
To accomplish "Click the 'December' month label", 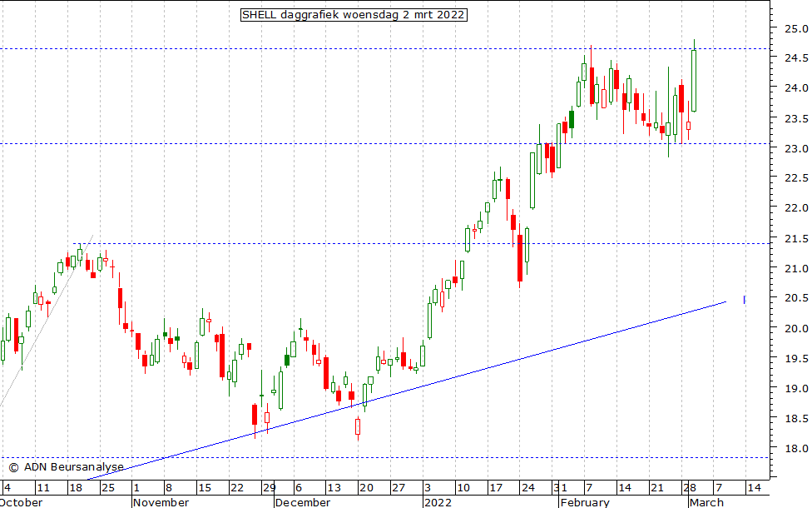I will pyautogui.click(x=303, y=502).
